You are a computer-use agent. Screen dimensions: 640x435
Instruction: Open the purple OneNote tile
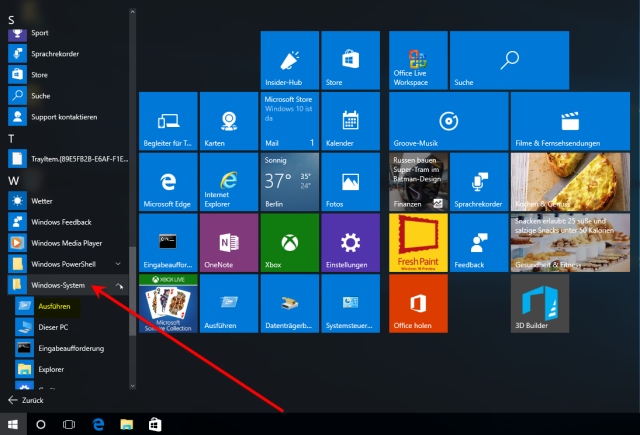(229, 244)
